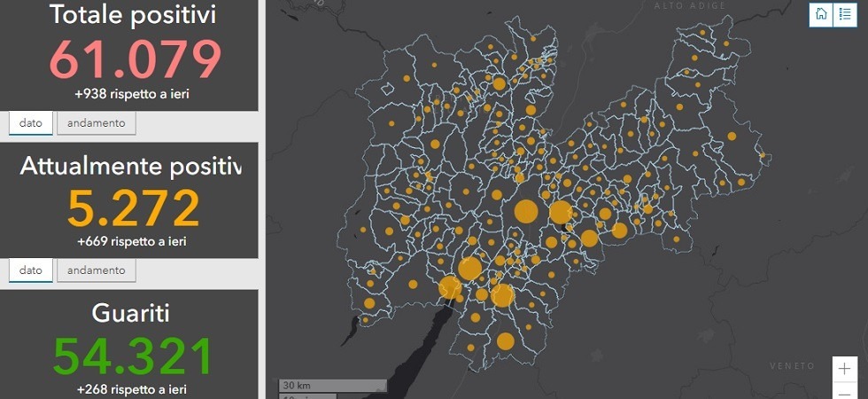Click the orange 5.272 currently positive figure
868x399 pixels.
tap(134, 208)
